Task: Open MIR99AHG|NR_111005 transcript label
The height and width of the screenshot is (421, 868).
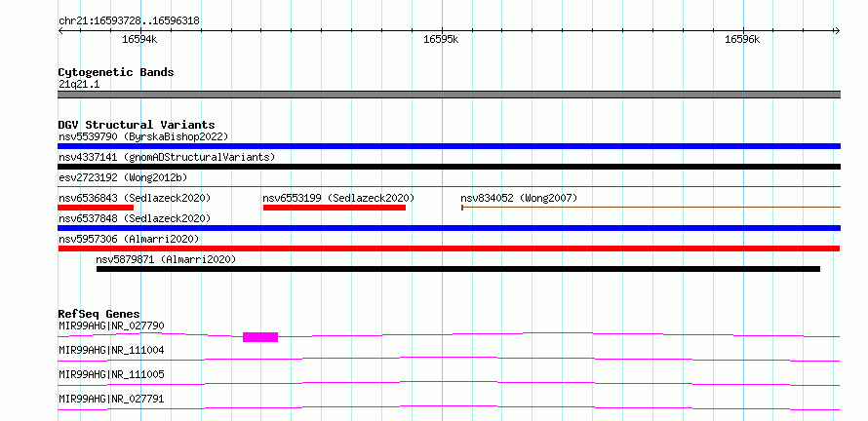Action: pyautogui.click(x=111, y=374)
